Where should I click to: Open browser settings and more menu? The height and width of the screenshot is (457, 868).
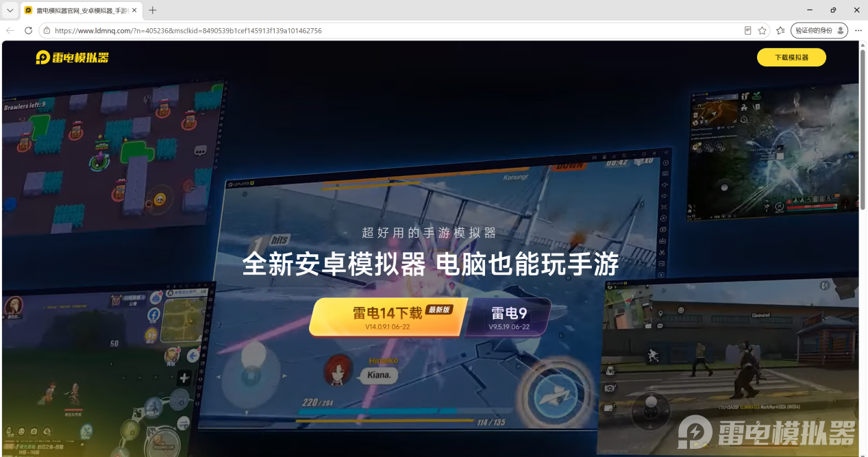tap(858, 30)
